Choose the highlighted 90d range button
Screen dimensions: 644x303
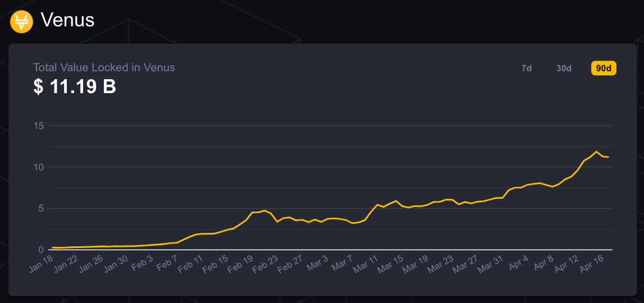(604, 68)
